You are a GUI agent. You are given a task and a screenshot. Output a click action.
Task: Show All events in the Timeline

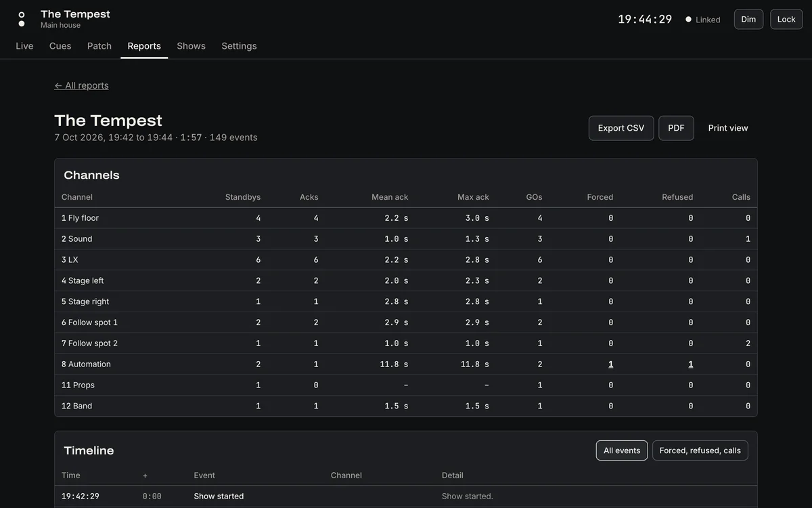coord(622,450)
